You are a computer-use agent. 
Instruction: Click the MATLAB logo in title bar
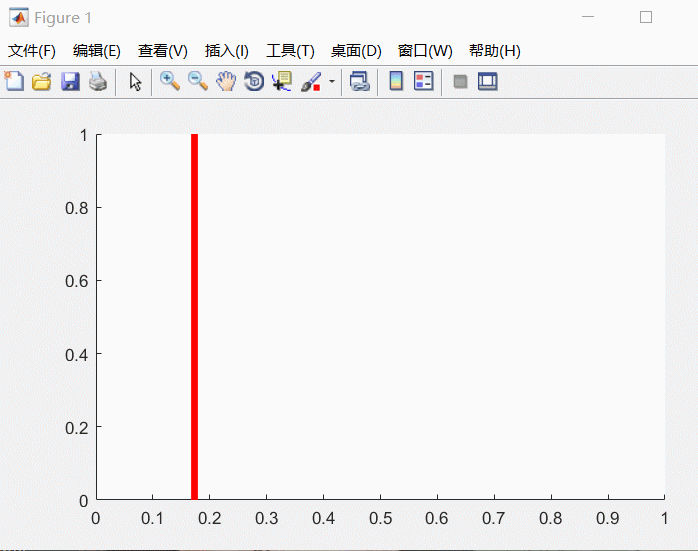click(x=19, y=18)
